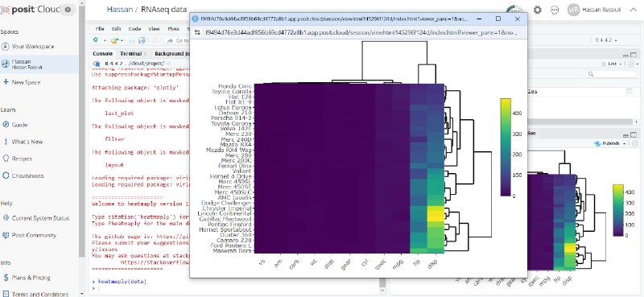The image size is (644, 297).
Task: Open What's New
Action: coord(27,142)
